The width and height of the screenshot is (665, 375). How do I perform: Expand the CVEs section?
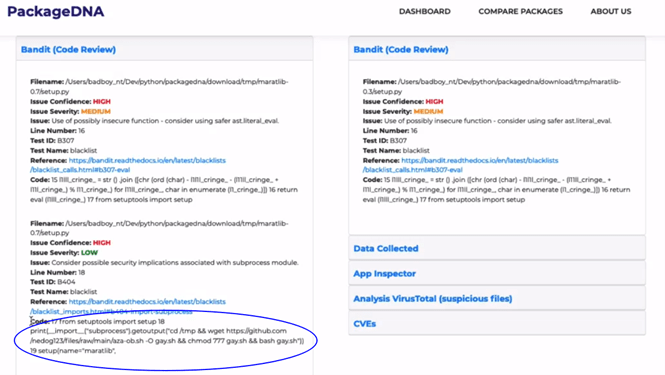[365, 324]
